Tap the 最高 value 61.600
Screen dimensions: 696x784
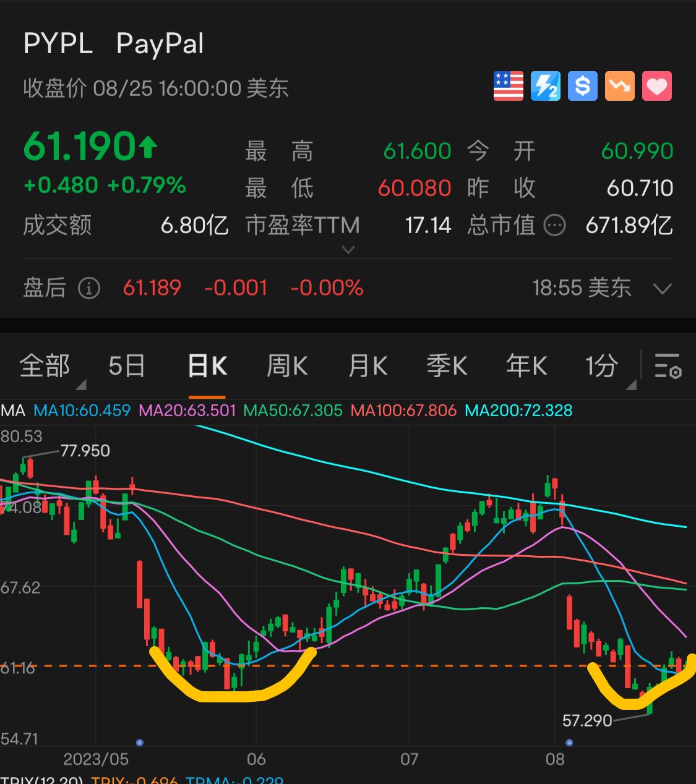[x=417, y=151]
